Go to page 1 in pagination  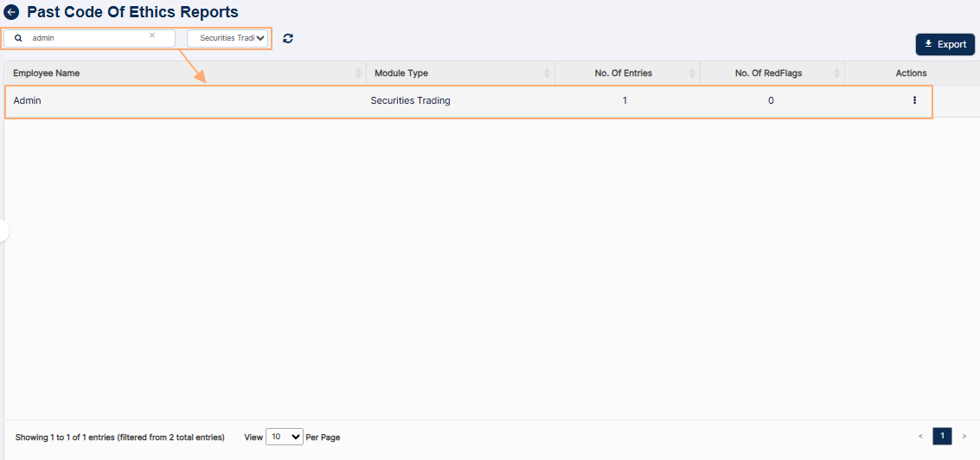tap(942, 436)
